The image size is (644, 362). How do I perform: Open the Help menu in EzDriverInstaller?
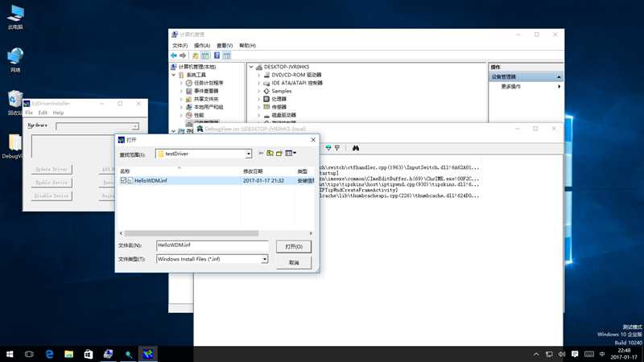point(58,113)
